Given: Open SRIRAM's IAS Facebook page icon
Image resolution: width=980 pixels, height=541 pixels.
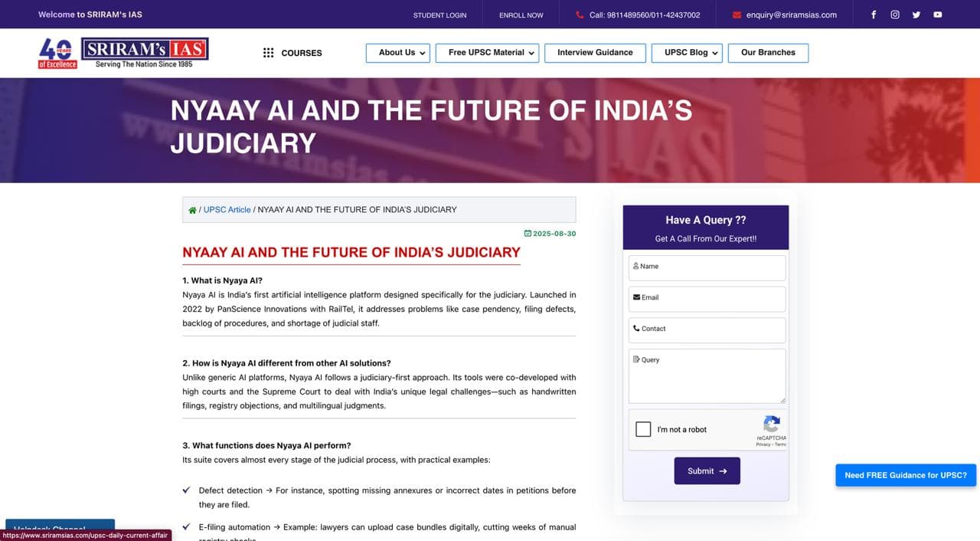Looking at the screenshot, I should (873, 14).
